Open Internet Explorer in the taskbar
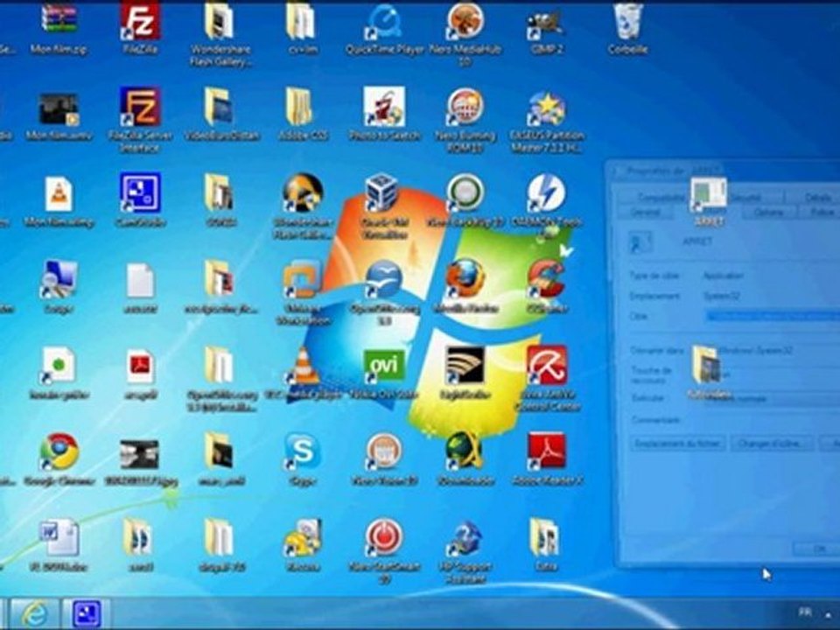The width and height of the screenshot is (840, 630). tap(35, 614)
